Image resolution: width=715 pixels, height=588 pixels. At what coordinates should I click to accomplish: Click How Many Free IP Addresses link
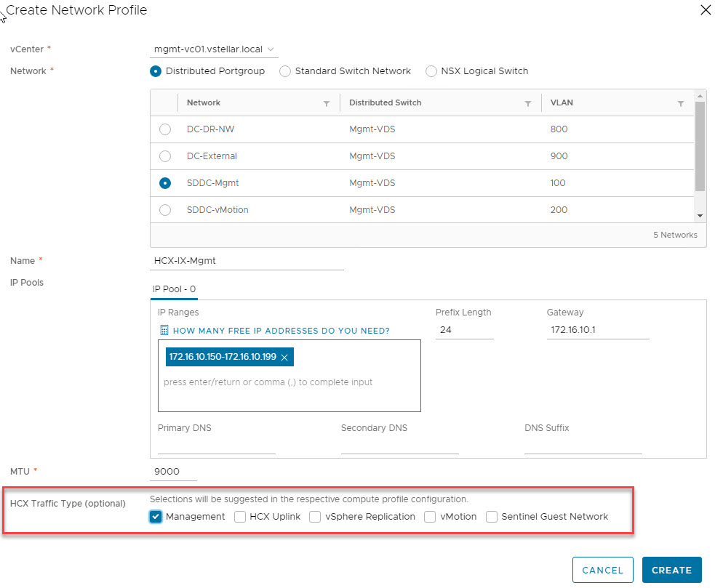(x=281, y=331)
